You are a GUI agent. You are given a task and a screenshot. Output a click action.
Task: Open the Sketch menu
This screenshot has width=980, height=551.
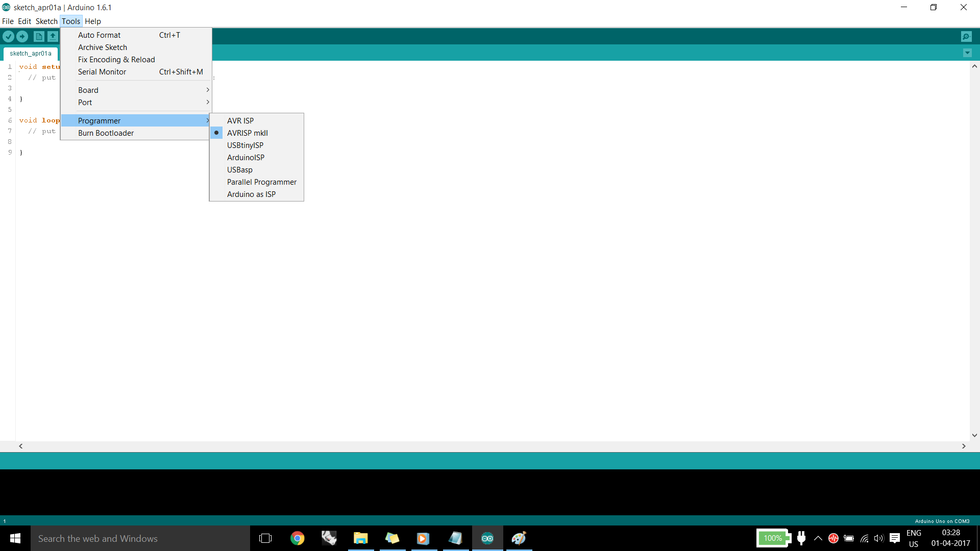click(46, 21)
